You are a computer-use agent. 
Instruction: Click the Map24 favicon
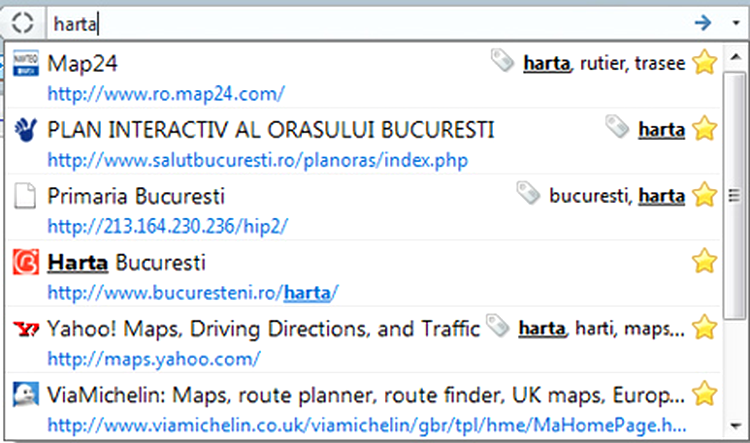point(25,63)
